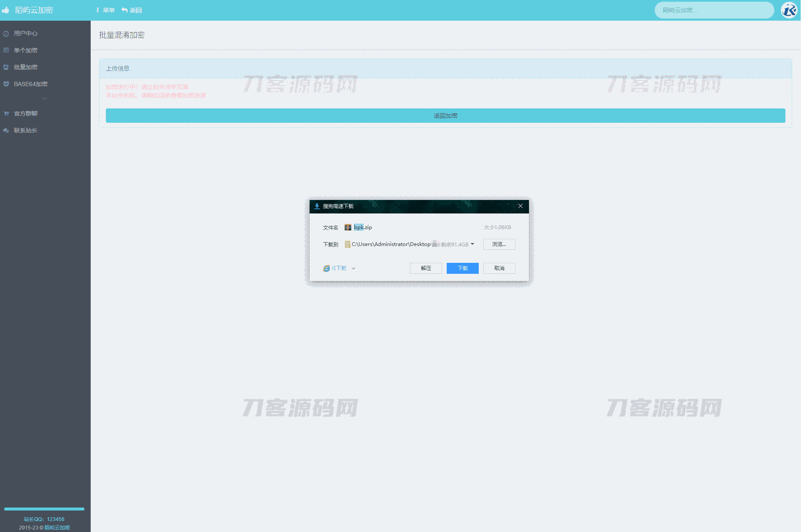Go back using the 返回 arrow link

pos(132,10)
